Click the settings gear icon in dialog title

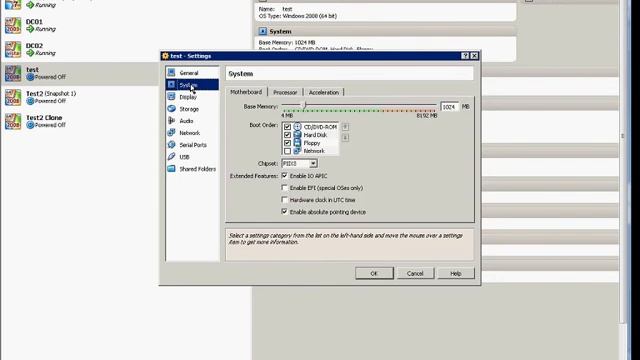pyautogui.click(x=165, y=56)
